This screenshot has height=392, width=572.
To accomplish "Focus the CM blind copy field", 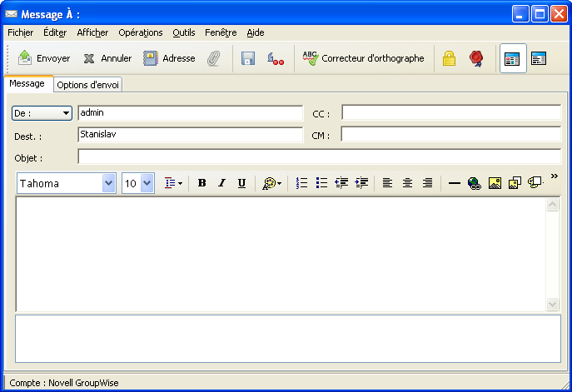I will pyautogui.click(x=451, y=134).
